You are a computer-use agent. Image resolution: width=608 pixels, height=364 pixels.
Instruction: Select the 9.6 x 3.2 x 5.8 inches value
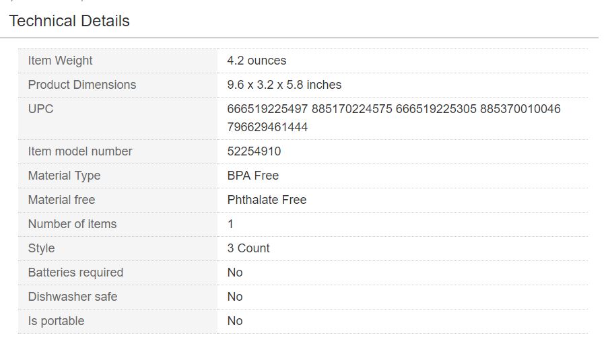coord(284,85)
